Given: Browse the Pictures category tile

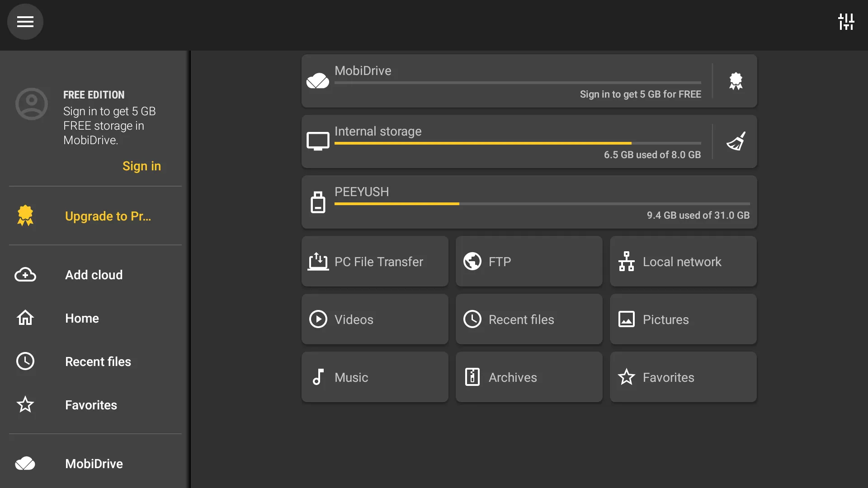Looking at the screenshot, I should tap(683, 319).
